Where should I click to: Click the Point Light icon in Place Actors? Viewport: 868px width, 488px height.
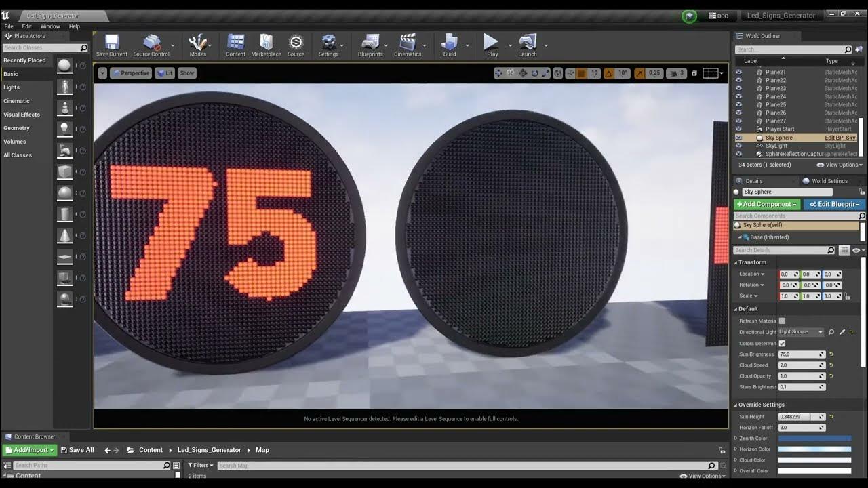[64, 129]
